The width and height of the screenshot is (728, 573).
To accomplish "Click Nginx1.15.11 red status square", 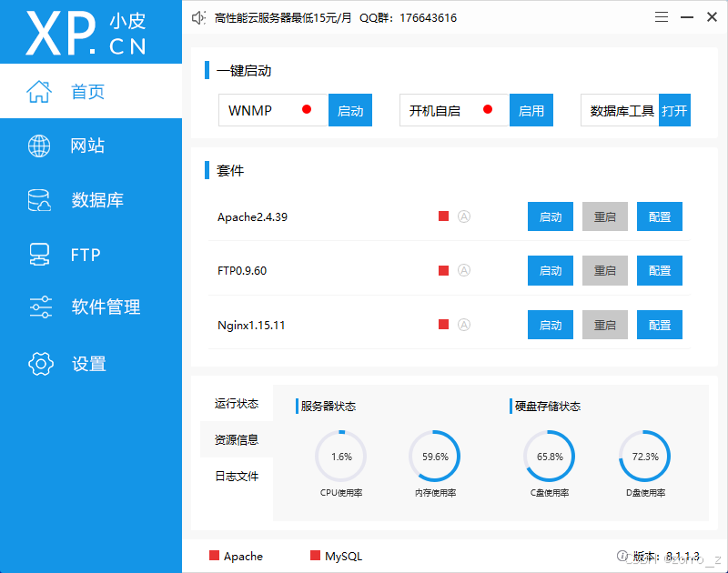I will pyautogui.click(x=443, y=325).
